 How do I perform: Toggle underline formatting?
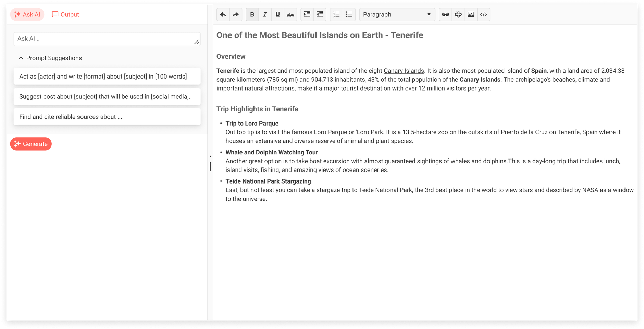click(277, 14)
